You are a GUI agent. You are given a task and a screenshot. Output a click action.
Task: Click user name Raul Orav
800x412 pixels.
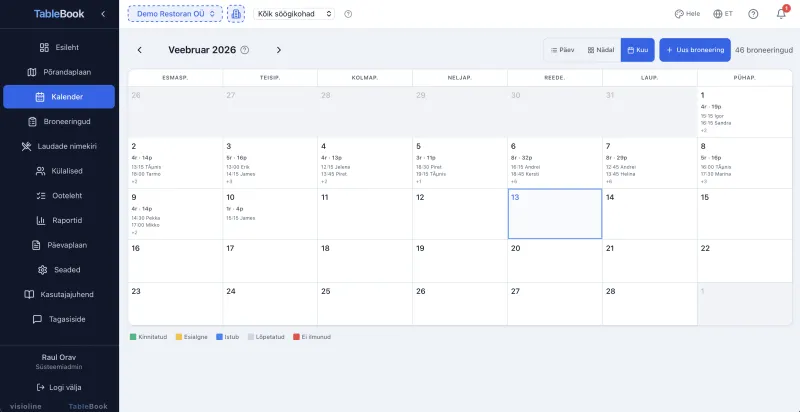pos(59,357)
